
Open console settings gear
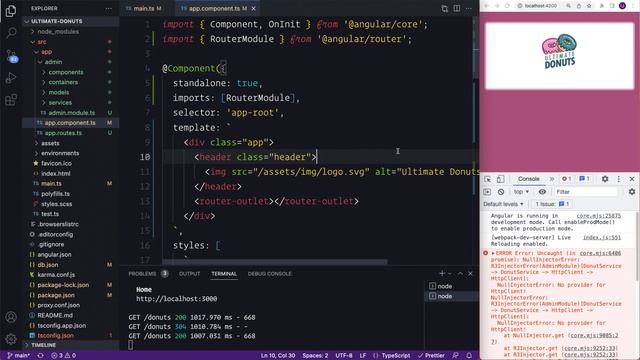click(x=632, y=192)
